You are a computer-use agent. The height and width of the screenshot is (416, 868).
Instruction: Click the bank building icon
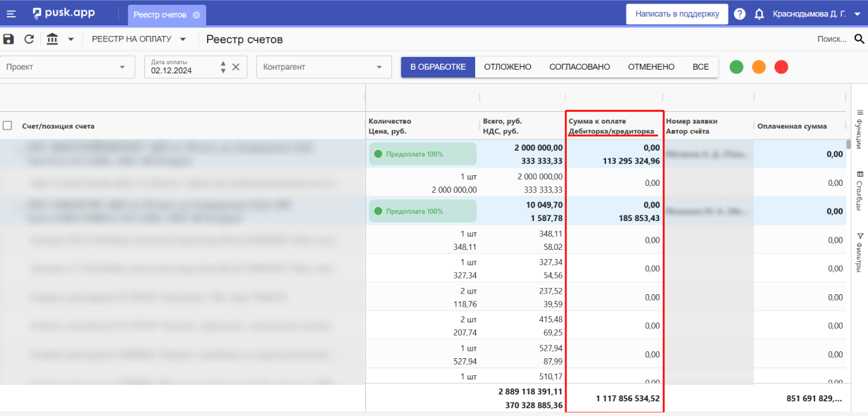click(x=52, y=39)
